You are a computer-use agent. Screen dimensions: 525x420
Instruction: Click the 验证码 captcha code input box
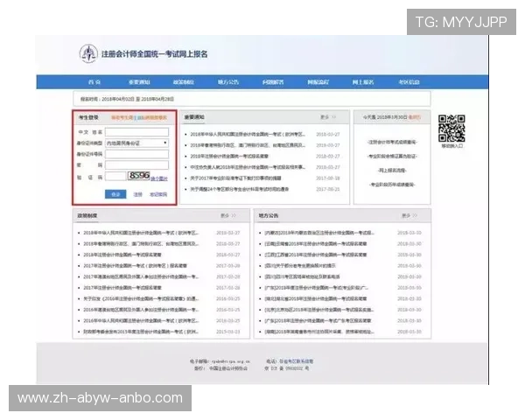click(115, 175)
